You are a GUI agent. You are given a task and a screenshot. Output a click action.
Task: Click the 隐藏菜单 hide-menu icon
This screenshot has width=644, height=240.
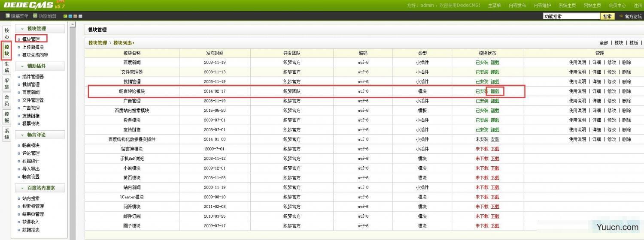coord(7,16)
